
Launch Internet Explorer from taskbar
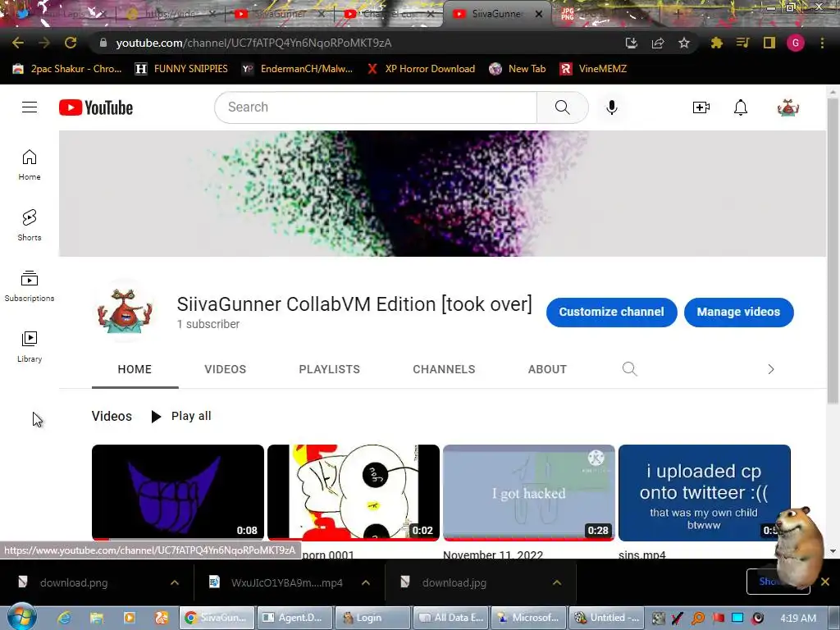[x=64, y=618]
